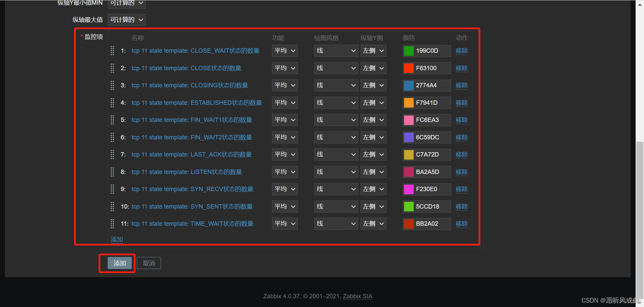Click the 添加 submit button

[120, 263]
